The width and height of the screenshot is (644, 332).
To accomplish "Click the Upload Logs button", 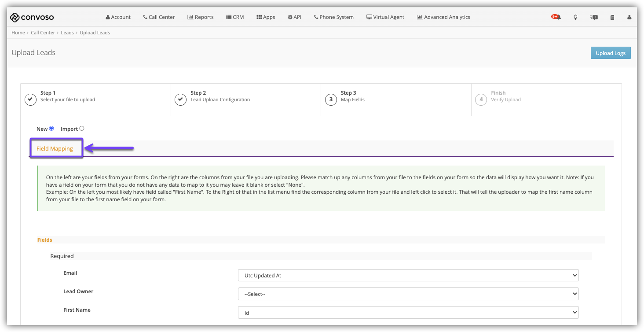I will click(610, 53).
